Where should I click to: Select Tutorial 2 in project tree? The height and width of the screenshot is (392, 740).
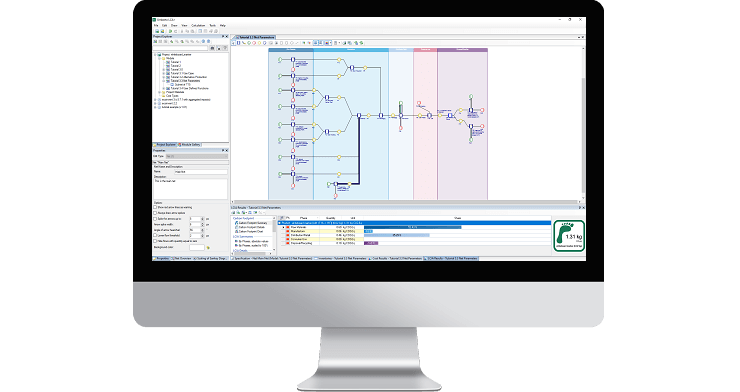coord(176,66)
